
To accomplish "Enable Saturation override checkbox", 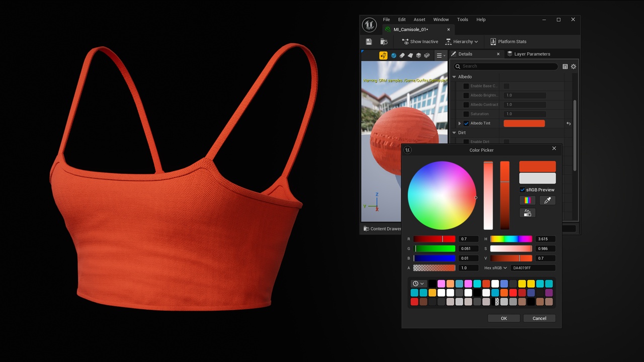I will 466,114.
